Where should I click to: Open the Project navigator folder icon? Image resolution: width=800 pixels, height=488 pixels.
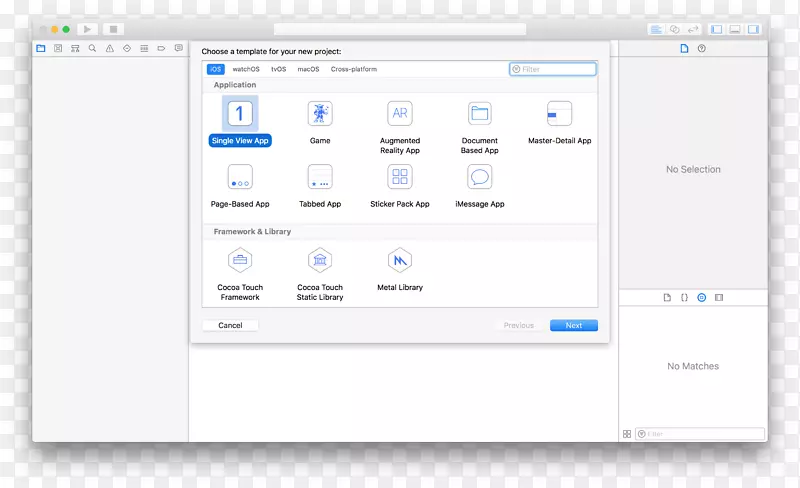click(x=41, y=48)
